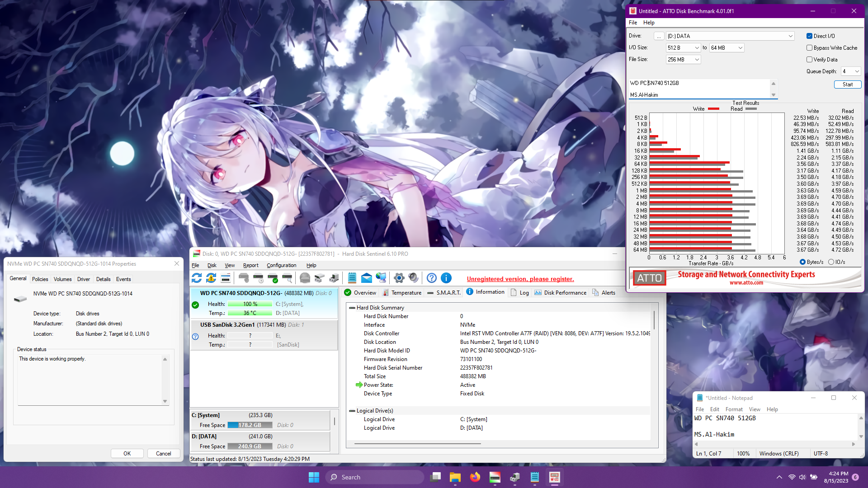Image resolution: width=868 pixels, height=488 pixels.
Task: Click the D: free space bar 240.9 GB
Action: pos(250,446)
